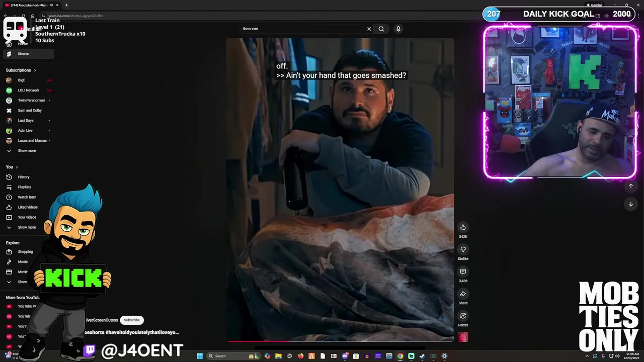The width and height of the screenshot is (644, 362).
Task: Open Firefox from the taskbar
Action: [300, 356]
